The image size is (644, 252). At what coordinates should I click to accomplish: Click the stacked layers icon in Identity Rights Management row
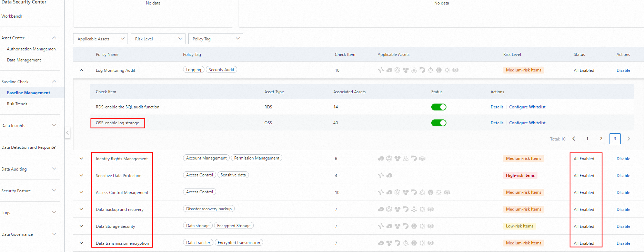click(422, 158)
